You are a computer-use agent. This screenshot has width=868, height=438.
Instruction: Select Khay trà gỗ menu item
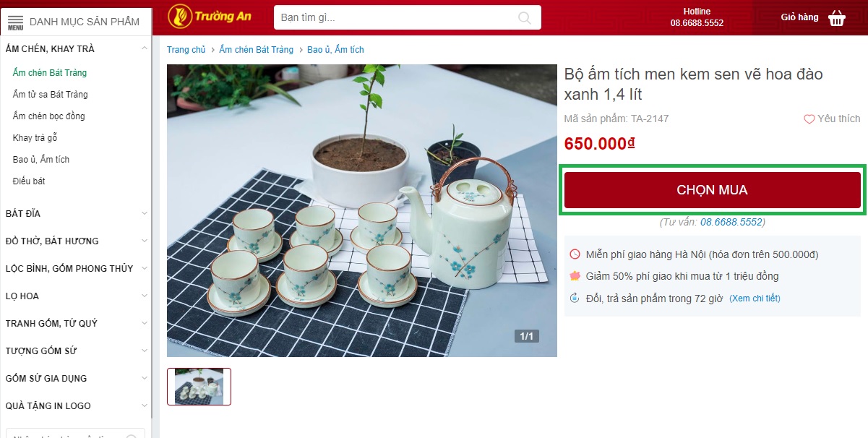pos(35,138)
